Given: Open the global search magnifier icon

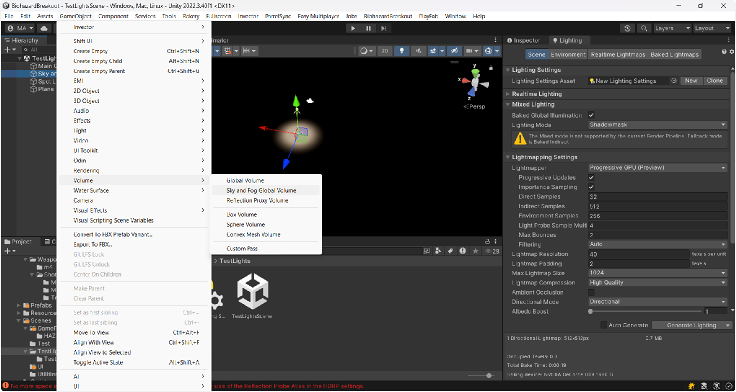Looking at the screenshot, I should coord(644,28).
